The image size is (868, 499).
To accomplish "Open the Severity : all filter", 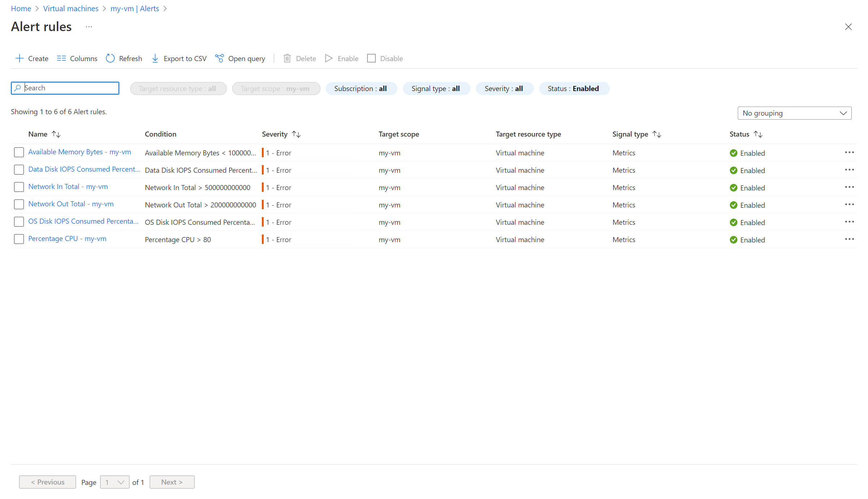I will 504,89.
